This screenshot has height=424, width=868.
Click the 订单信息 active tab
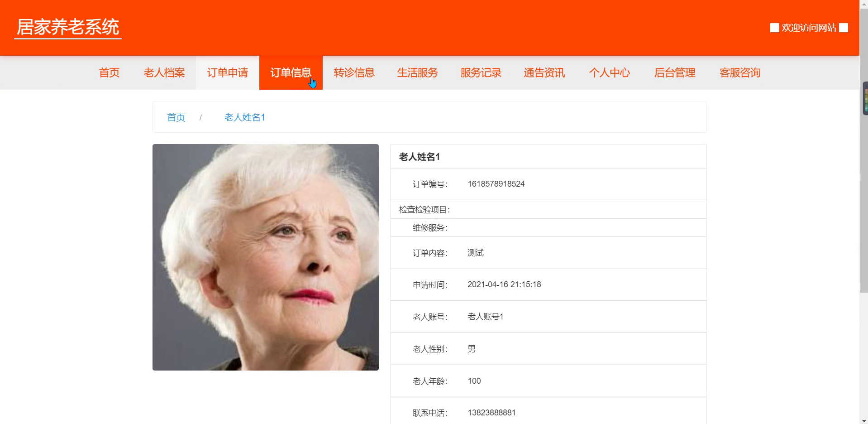tap(291, 72)
